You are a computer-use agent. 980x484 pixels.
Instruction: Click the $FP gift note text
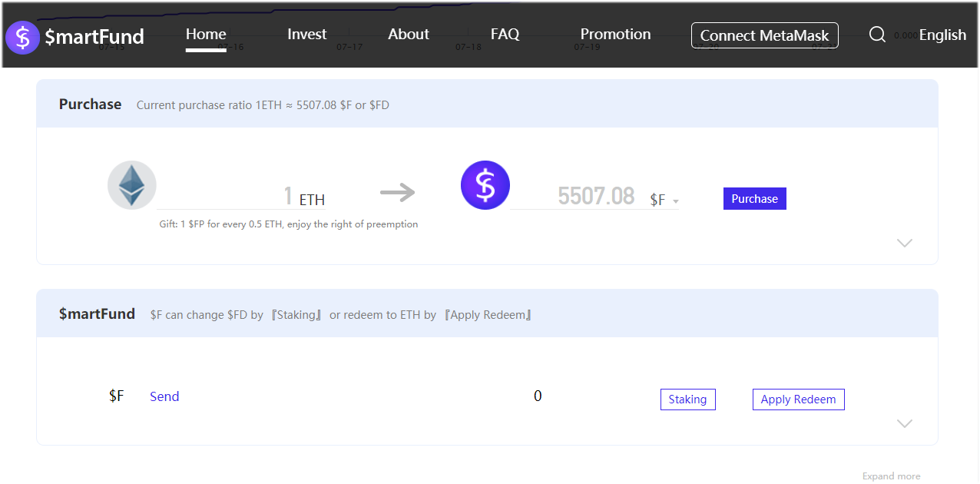(289, 224)
